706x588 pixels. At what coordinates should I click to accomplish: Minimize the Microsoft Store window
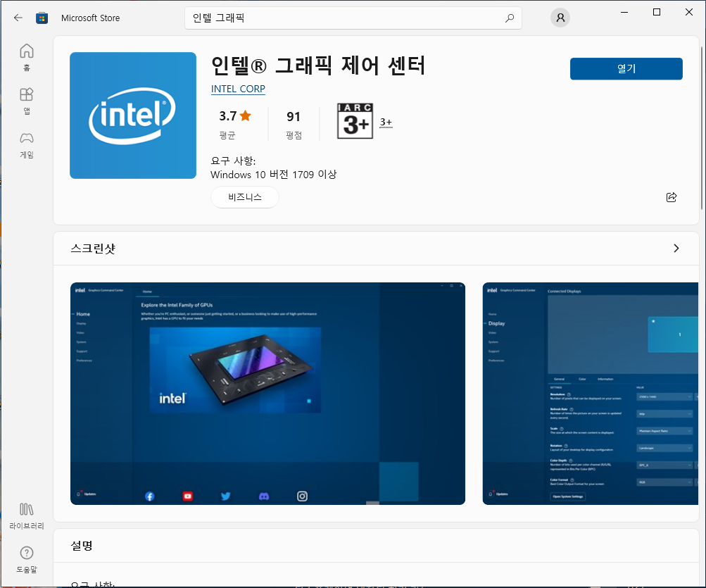624,12
